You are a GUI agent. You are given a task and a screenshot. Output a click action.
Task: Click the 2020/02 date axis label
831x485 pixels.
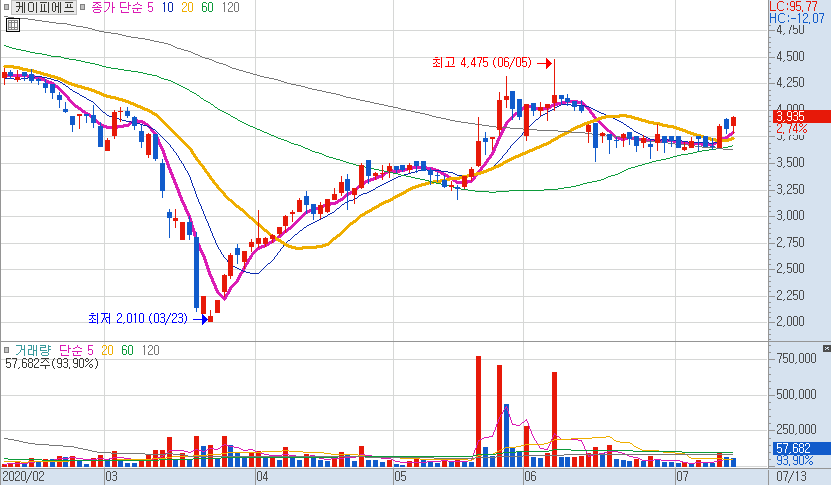click(x=24, y=476)
